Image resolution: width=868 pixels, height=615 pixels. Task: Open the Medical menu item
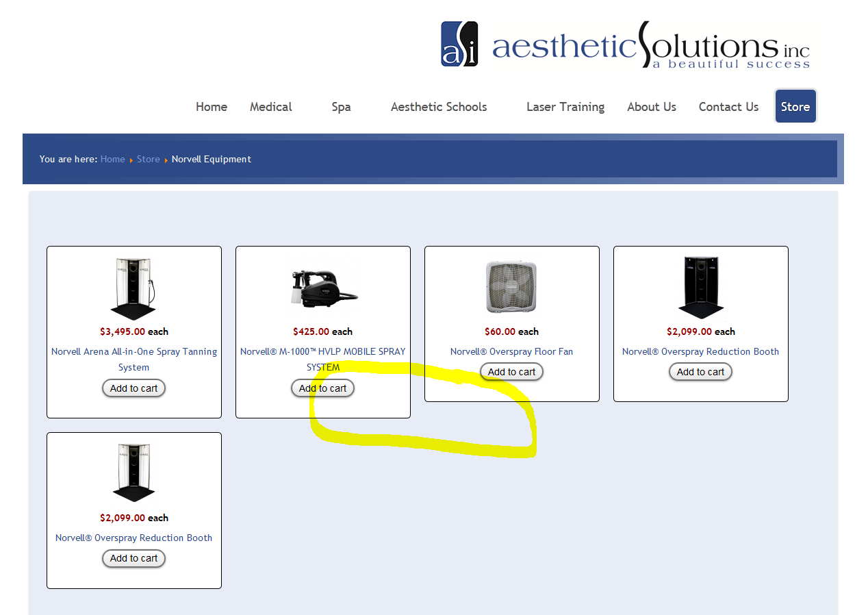click(x=271, y=107)
